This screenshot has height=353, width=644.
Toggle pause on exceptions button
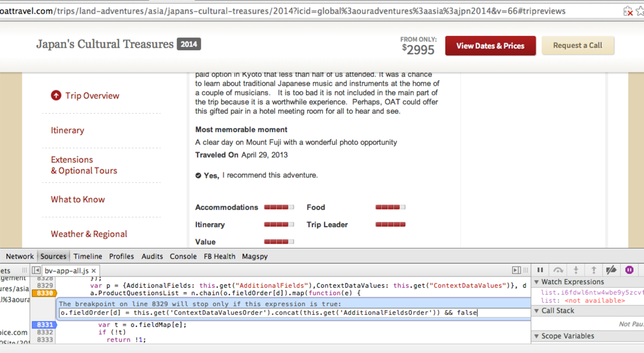630,270
